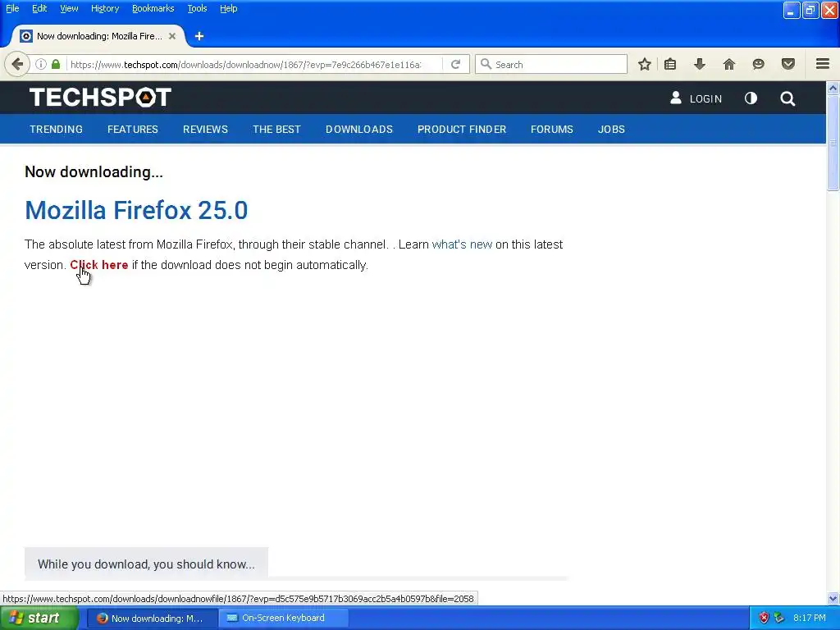Open the Edit menu
Image resolution: width=840 pixels, height=630 pixels.
click(39, 8)
